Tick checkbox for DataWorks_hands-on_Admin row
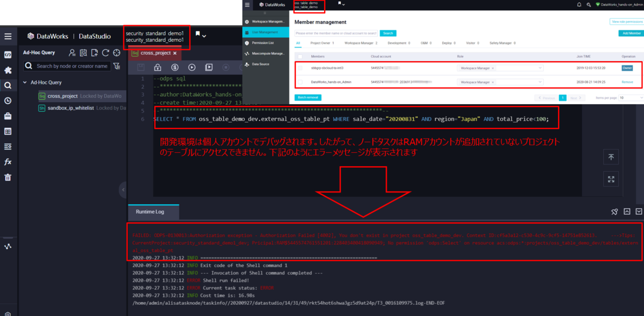This screenshot has height=316, width=644. click(x=300, y=82)
